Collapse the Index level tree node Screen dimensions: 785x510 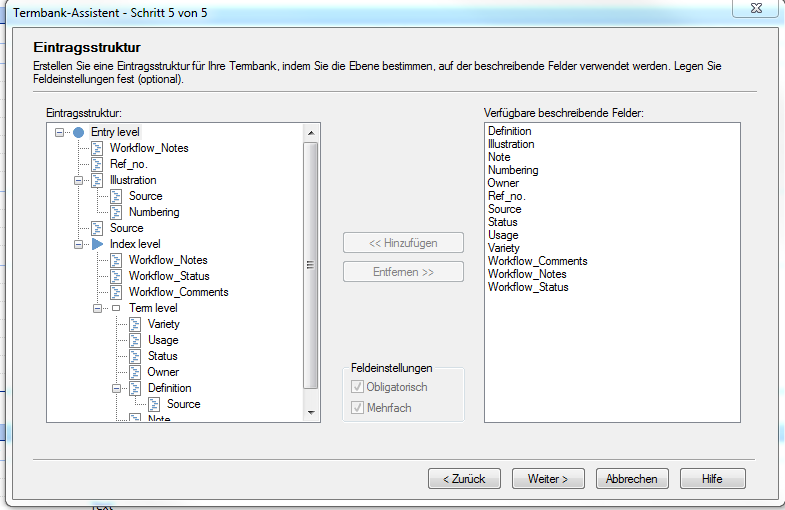tap(79, 244)
